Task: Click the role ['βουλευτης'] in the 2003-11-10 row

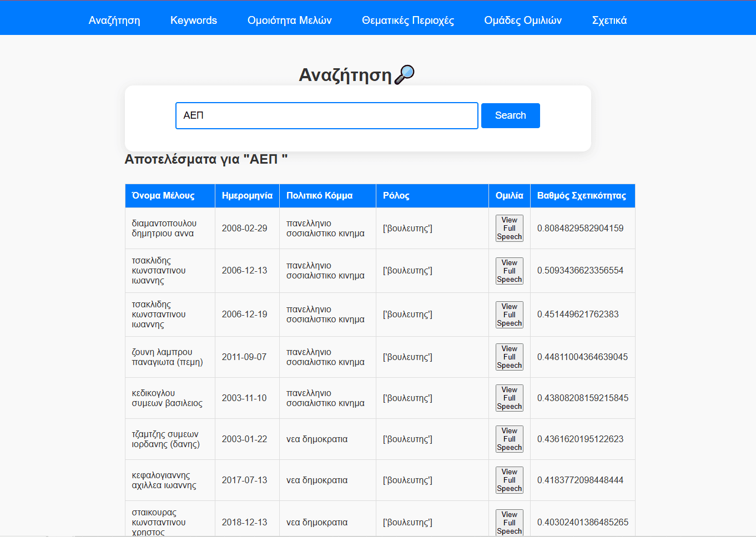Action: click(x=407, y=398)
